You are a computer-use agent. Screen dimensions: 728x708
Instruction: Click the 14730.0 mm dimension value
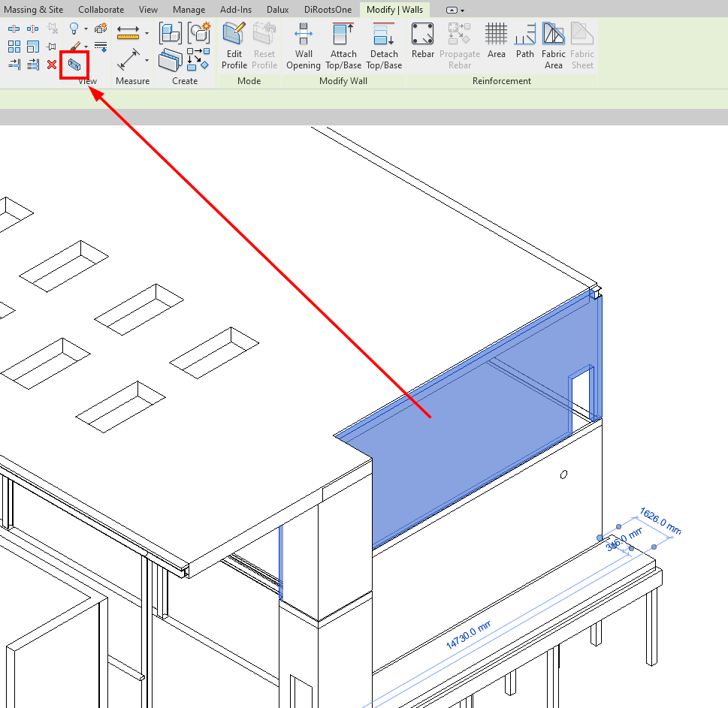(x=469, y=634)
